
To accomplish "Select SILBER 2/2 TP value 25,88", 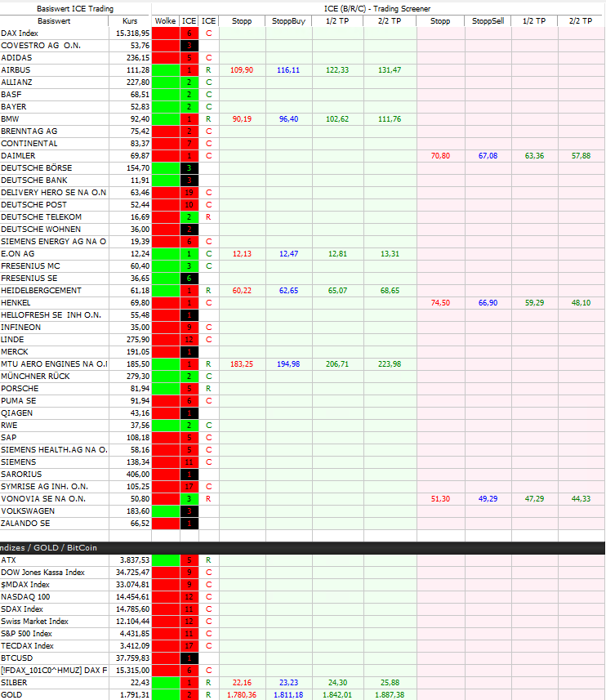I will tap(390, 683).
